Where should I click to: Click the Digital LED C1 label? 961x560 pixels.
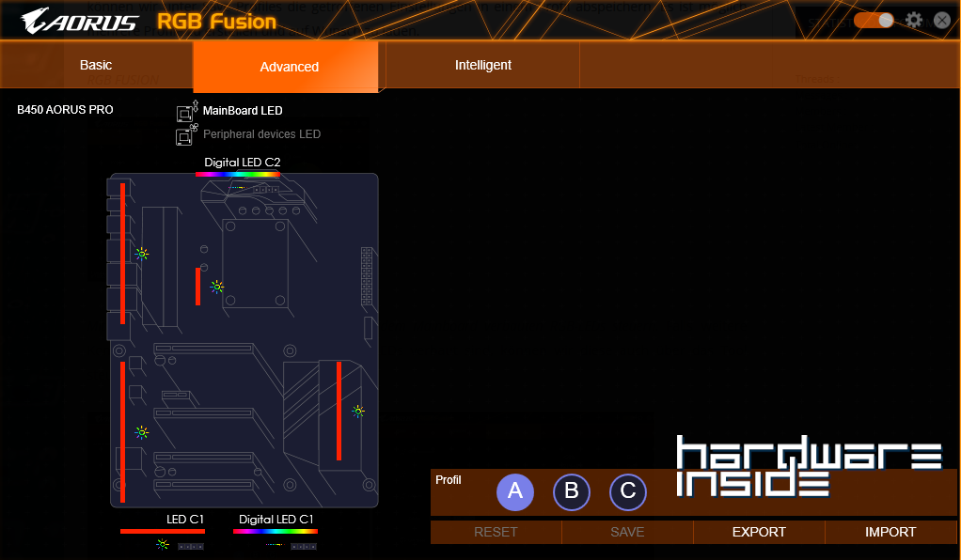[x=276, y=520]
